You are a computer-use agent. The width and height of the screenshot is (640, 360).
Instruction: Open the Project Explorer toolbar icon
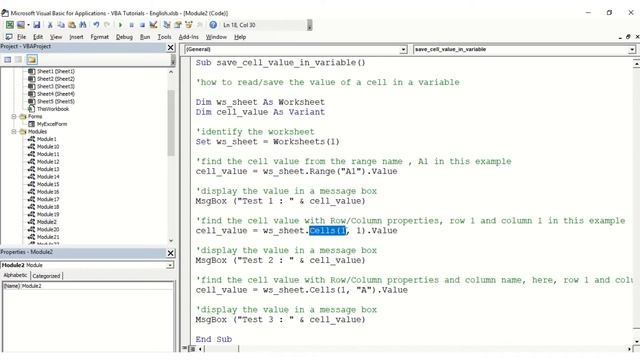click(x=167, y=25)
